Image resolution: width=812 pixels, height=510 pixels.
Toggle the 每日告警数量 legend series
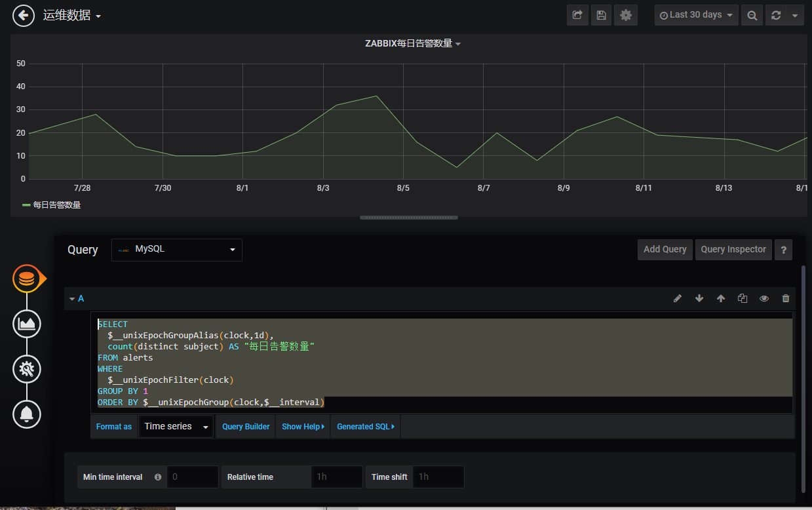(57, 205)
